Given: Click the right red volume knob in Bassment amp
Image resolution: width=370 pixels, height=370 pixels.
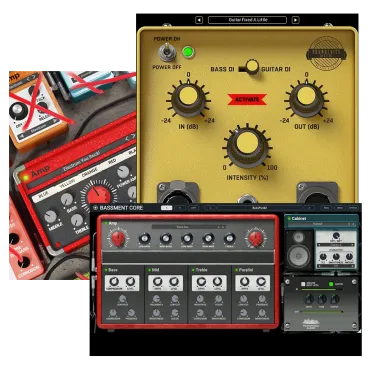Looking at the screenshot, I should pos(256,238).
